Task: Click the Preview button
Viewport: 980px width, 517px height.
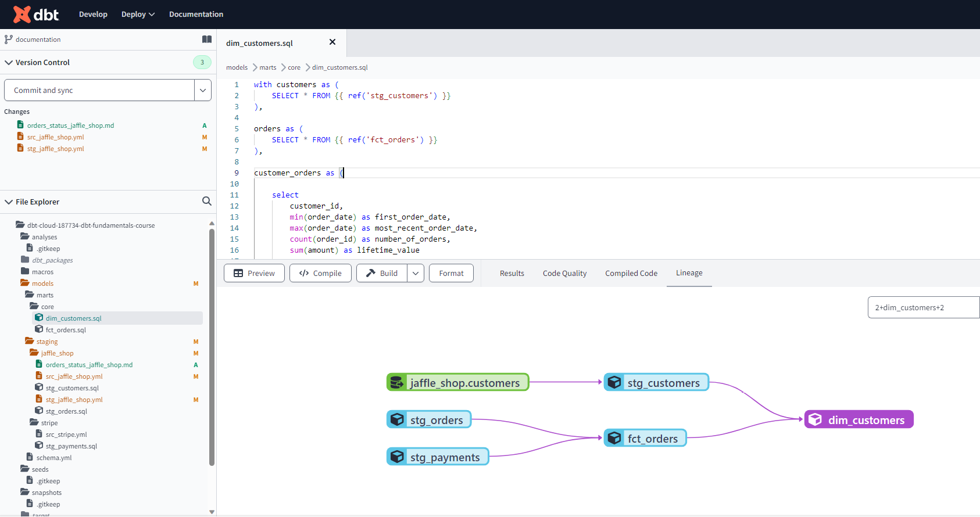Action: (254, 273)
